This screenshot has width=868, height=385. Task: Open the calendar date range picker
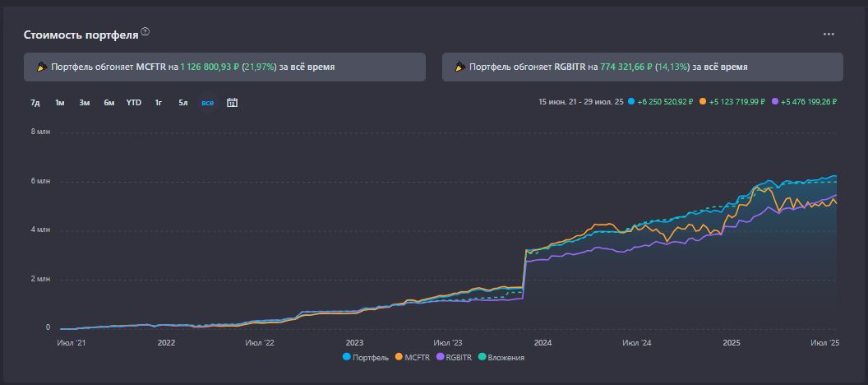(233, 103)
